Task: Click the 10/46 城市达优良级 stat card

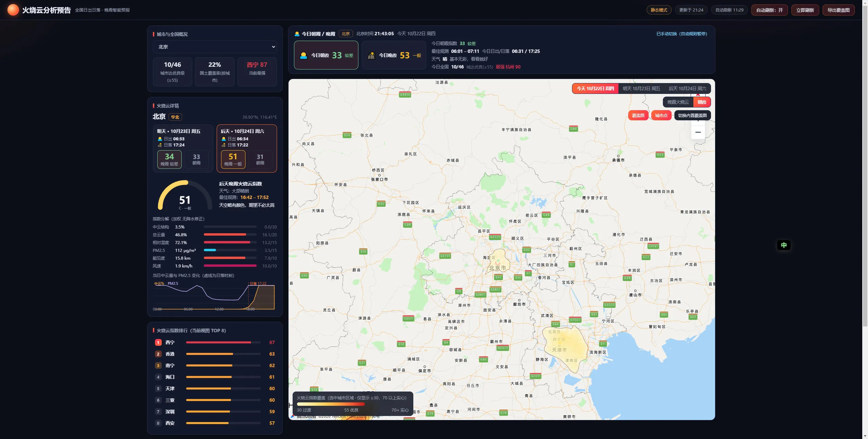Action: [x=172, y=72]
